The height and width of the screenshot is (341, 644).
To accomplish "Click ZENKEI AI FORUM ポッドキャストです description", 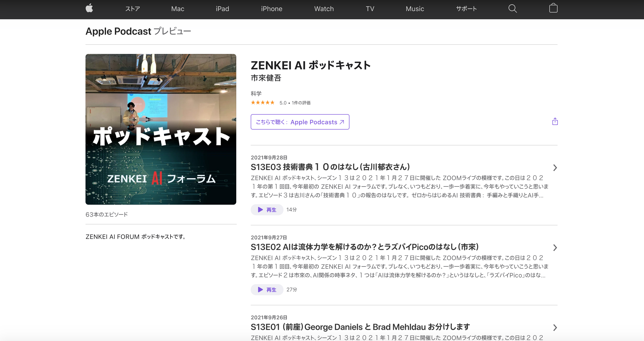I will click(x=136, y=237).
